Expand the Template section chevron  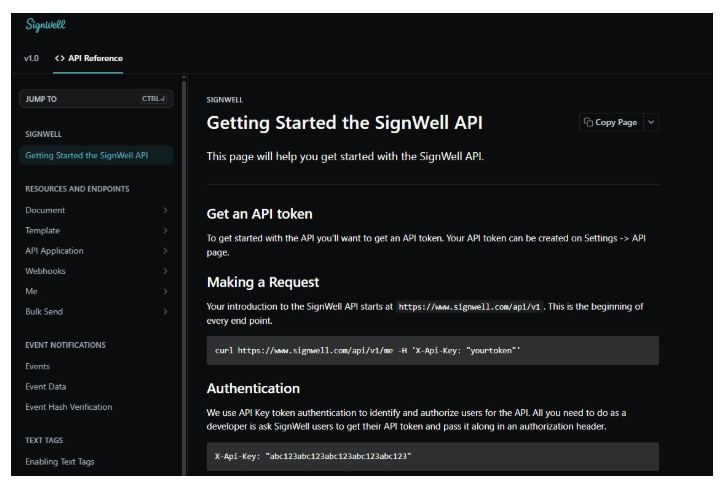pos(166,230)
